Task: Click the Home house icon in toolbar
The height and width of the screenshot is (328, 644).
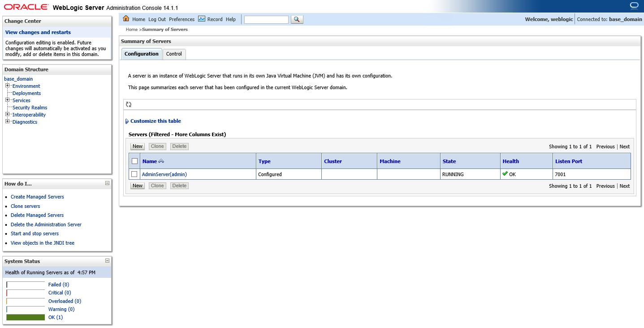Action: pyautogui.click(x=126, y=19)
